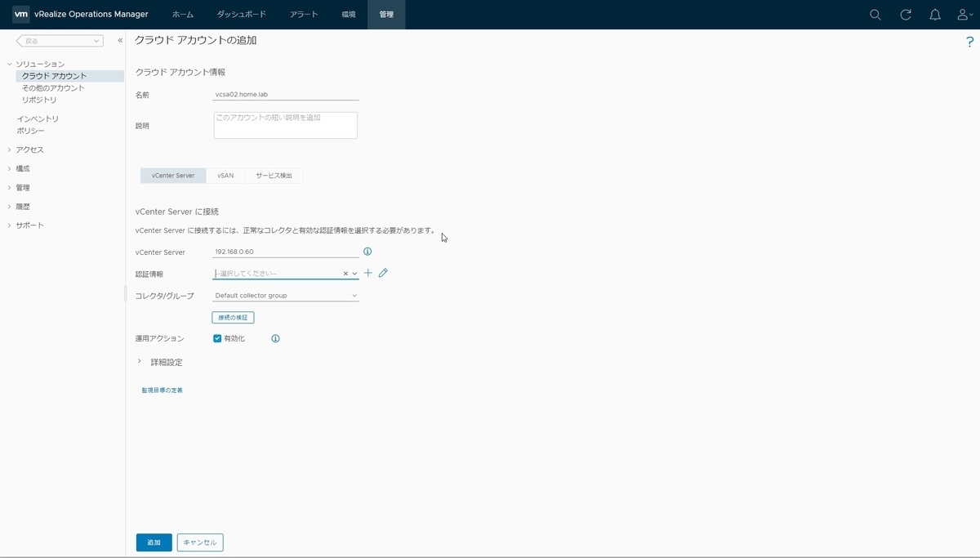980x558 pixels.
Task: Open the user account menu icon
Action: point(964,15)
